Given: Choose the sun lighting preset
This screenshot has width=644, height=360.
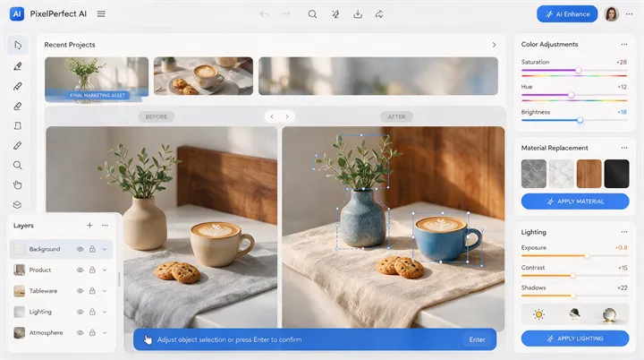Looking at the screenshot, I should (x=538, y=314).
